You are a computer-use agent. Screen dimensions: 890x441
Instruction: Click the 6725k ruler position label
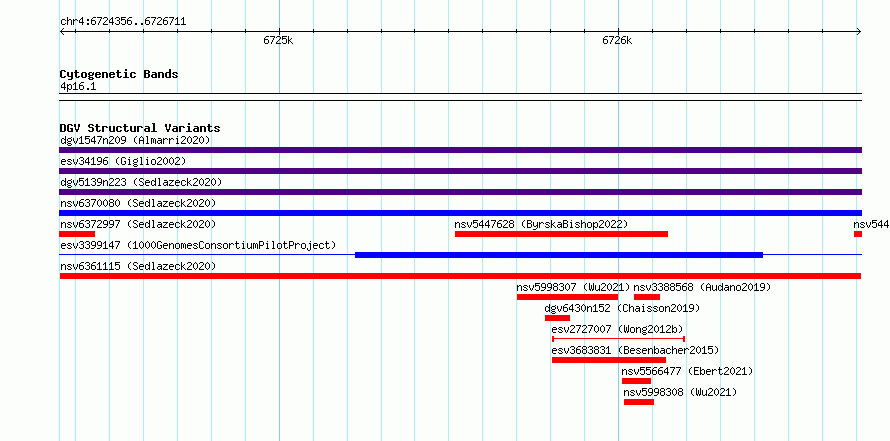(x=278, y=40)
